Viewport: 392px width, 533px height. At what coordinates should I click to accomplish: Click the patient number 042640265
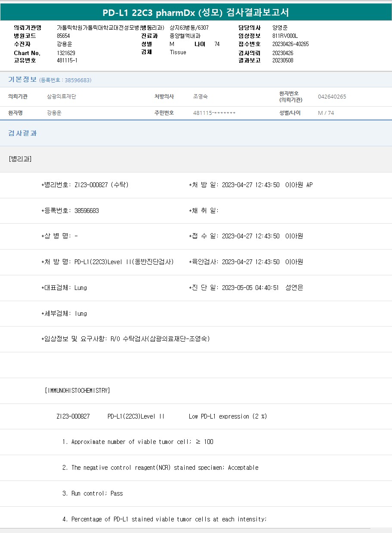pos(332,97)
